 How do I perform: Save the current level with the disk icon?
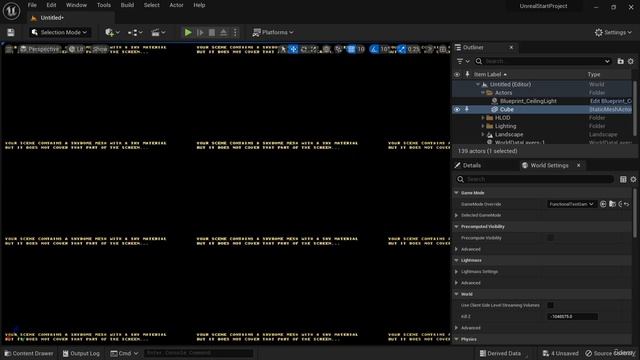point(11,32)
